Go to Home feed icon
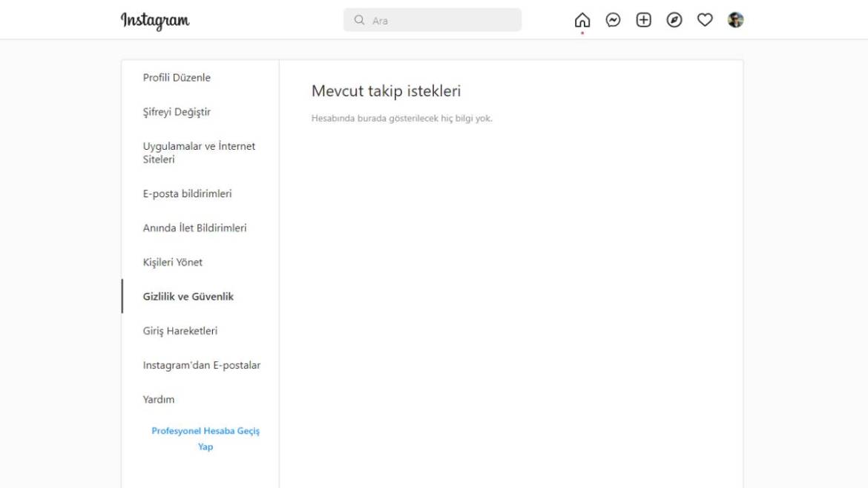Screen dimensions: 868x488 coord(582,20)
